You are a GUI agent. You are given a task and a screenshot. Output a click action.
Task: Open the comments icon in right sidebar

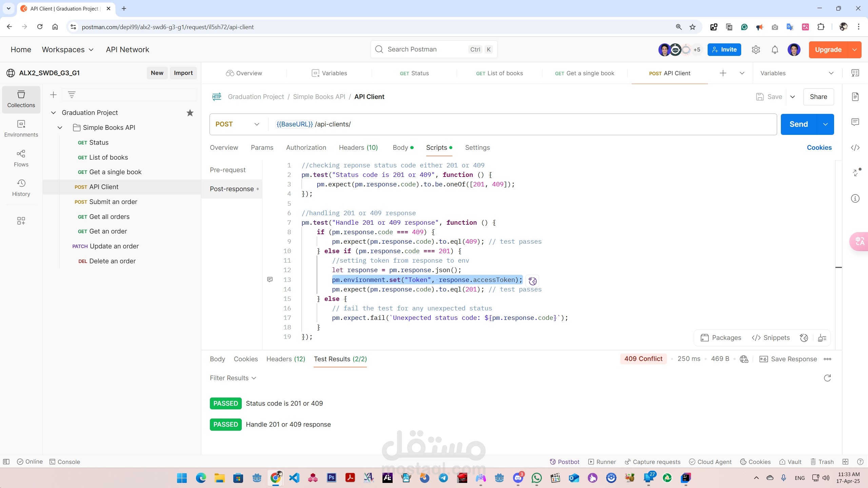coord(855,122)
